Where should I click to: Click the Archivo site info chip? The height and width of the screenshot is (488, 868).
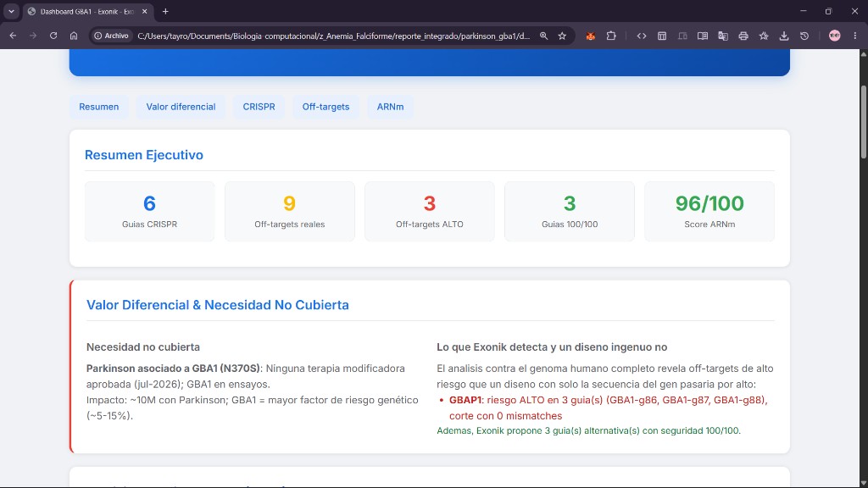pyautogui.click(x=111, y=36)
